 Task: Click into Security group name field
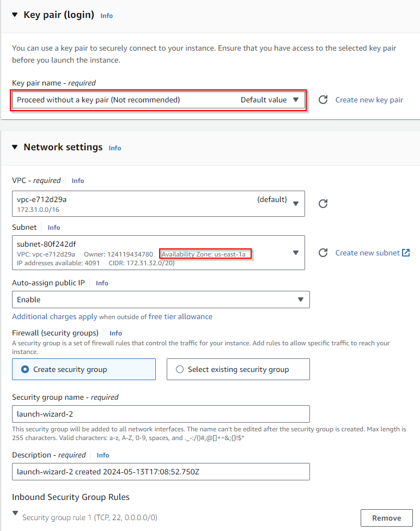[161, 414]
